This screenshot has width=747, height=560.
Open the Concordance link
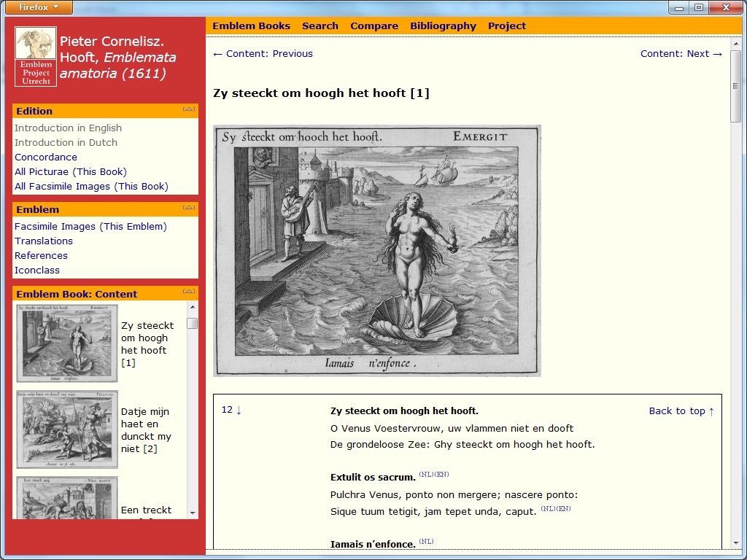pyautogui.click(x=46, y=157)
